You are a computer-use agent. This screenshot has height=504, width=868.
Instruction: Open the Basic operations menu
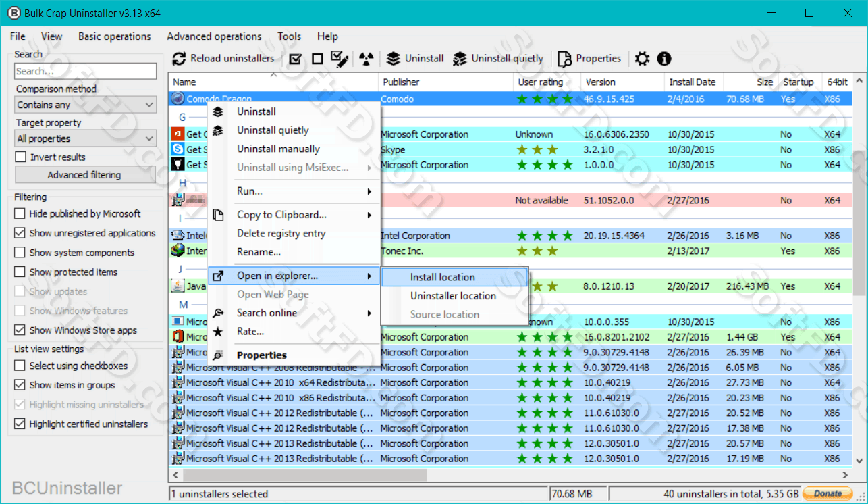click(115, 36)
